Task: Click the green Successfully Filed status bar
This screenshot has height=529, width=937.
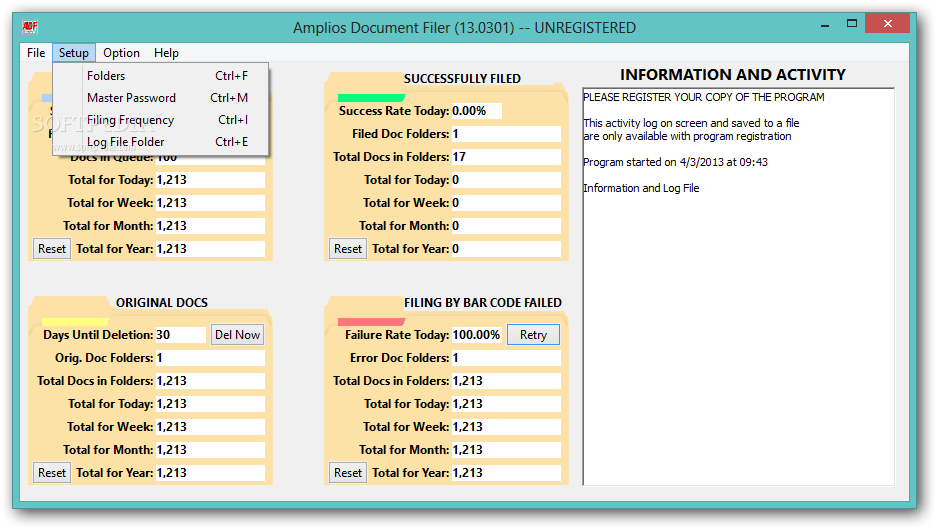Action: 371,97
